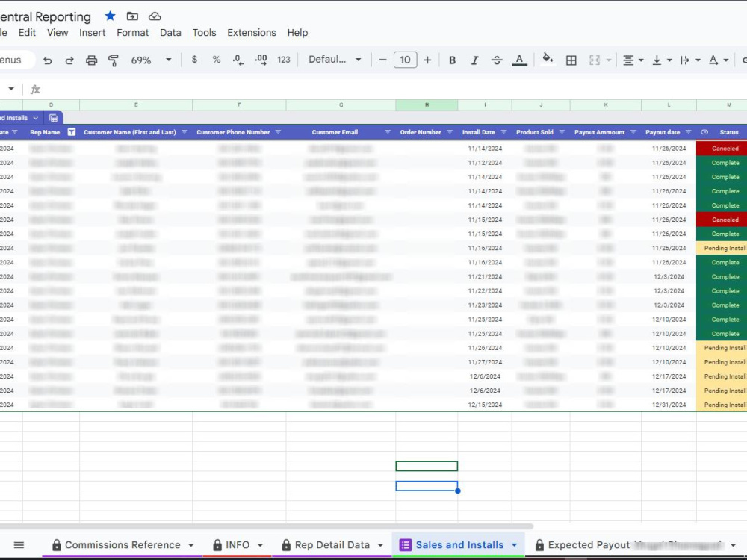Open the name box dropdown arrow
The image size is (747, 560).
tap(11, 89)
